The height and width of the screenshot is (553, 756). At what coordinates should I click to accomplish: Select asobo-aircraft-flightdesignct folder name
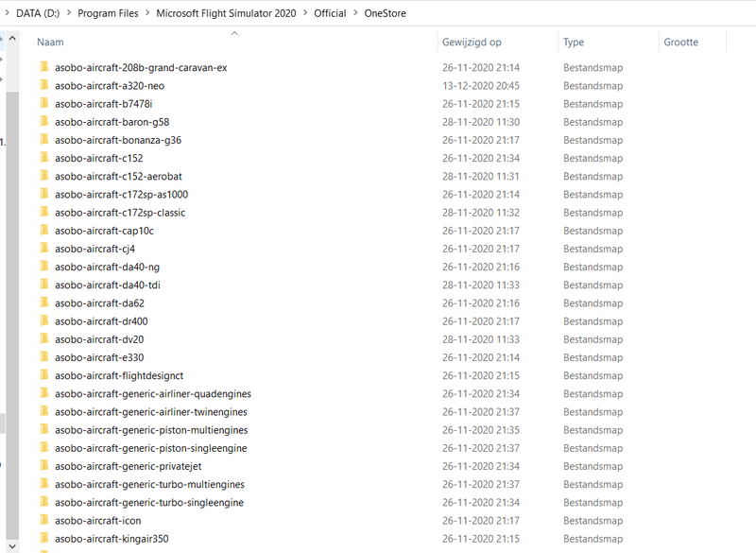[119, 375]
